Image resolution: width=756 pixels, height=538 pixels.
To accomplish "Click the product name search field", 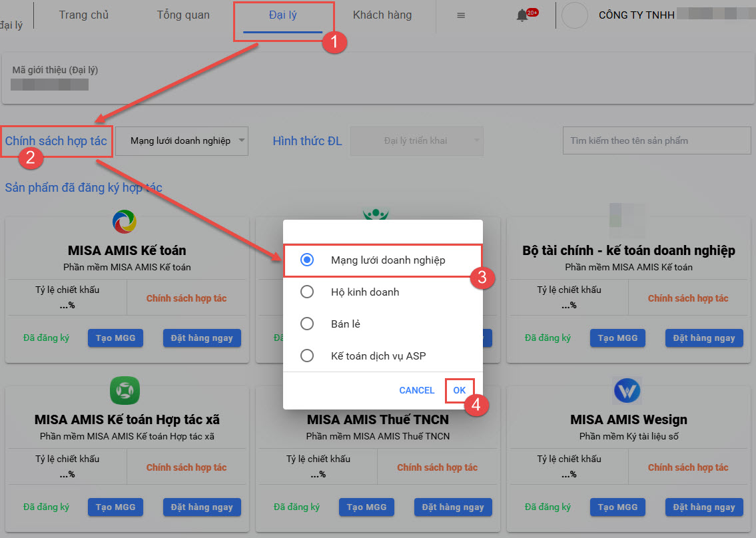I will click(657, 140).
